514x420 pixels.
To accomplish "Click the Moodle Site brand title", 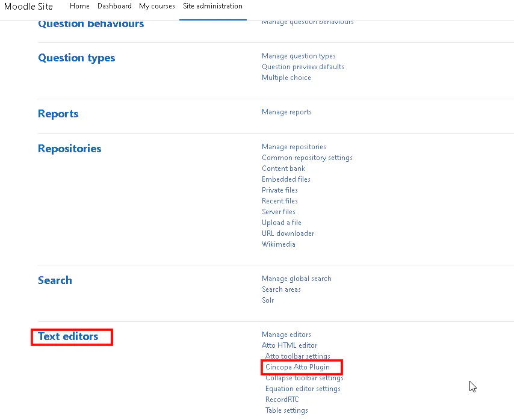I will point(28,6).
